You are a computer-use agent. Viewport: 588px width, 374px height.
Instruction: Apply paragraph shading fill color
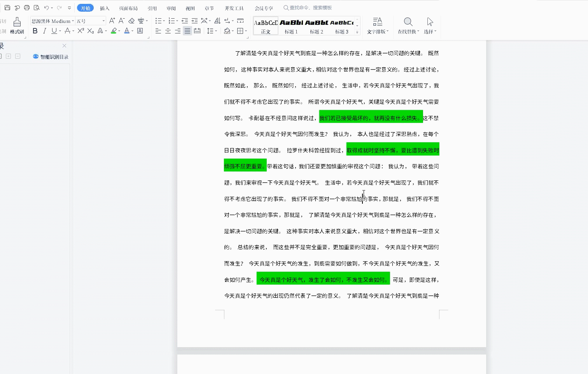tap(227, 31)
